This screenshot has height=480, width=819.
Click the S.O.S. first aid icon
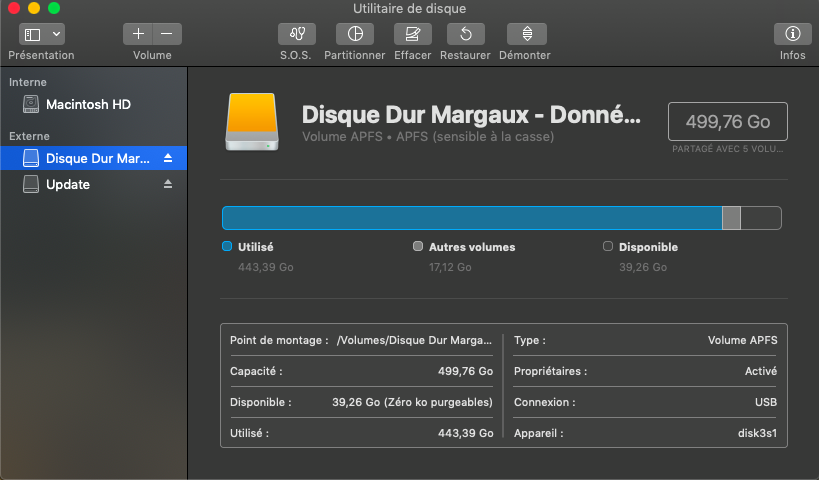[x=294, y=34]
